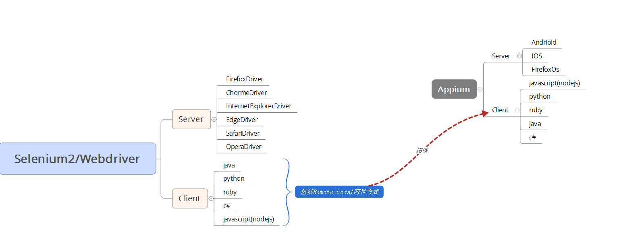
Task: Select the Selenium Server node
Action: point(191,119)
